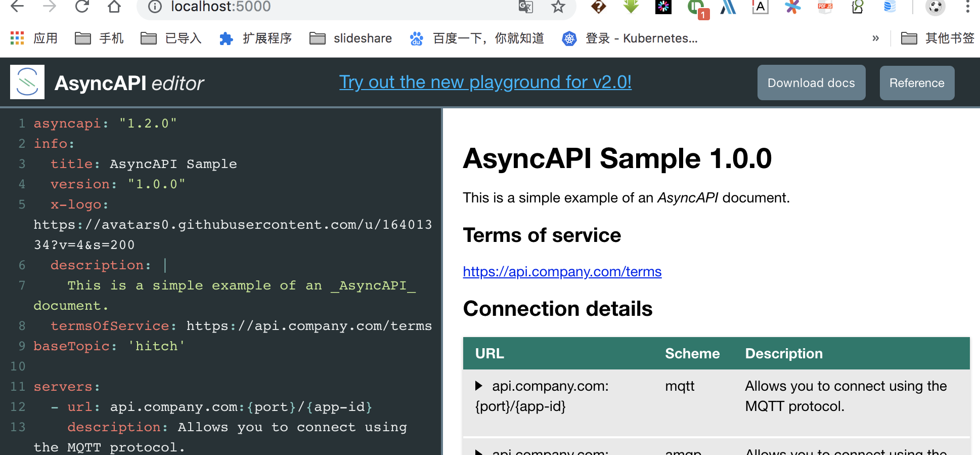Open the 扩展程序 puzzle bookmark

255,38
